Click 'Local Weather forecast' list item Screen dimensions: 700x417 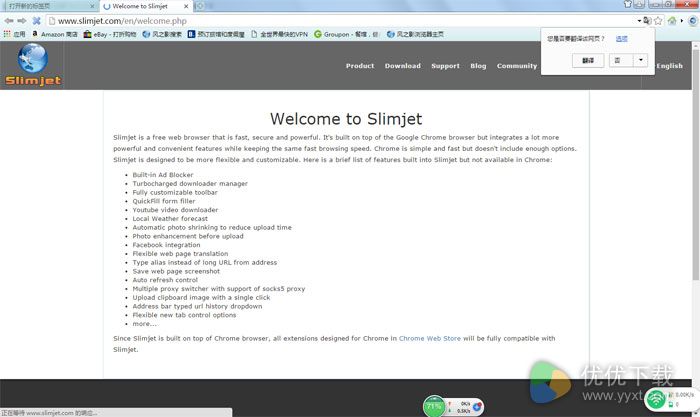pos(170,218)
